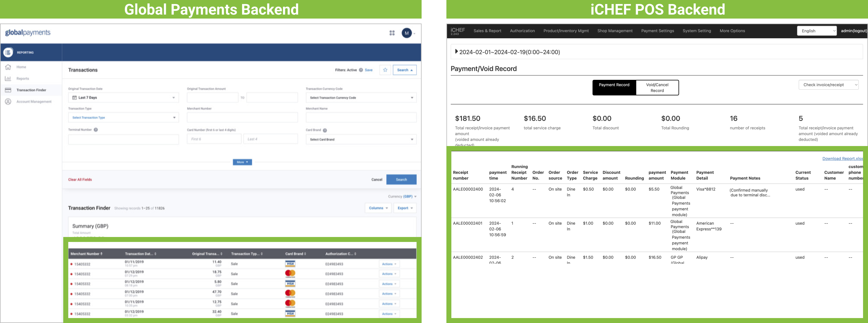Click the Download Report.xlsx link
Screen dimensions: 868x323
coord(842,158)
